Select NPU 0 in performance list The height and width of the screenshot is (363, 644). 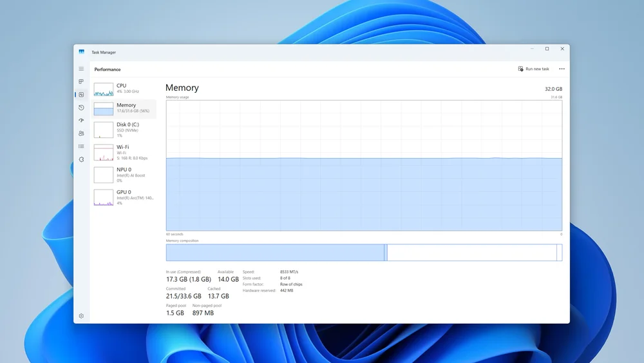124,175
